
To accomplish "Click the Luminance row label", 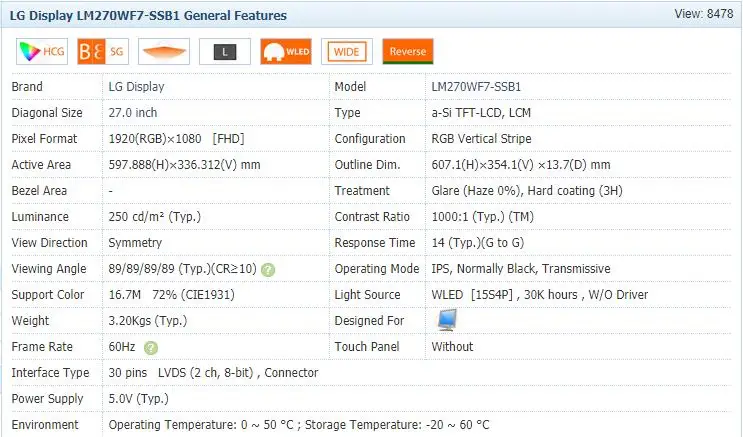I will click(40, 217).
